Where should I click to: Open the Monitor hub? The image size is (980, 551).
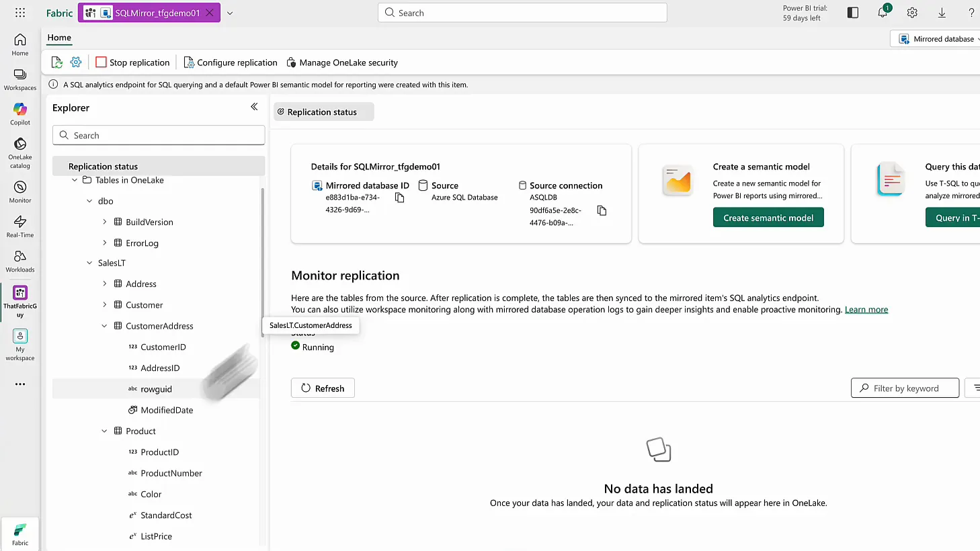[20, 192]
